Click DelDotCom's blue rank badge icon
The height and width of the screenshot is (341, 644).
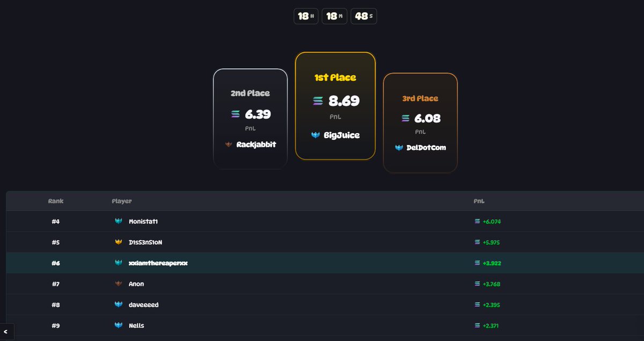pos(399,148)
